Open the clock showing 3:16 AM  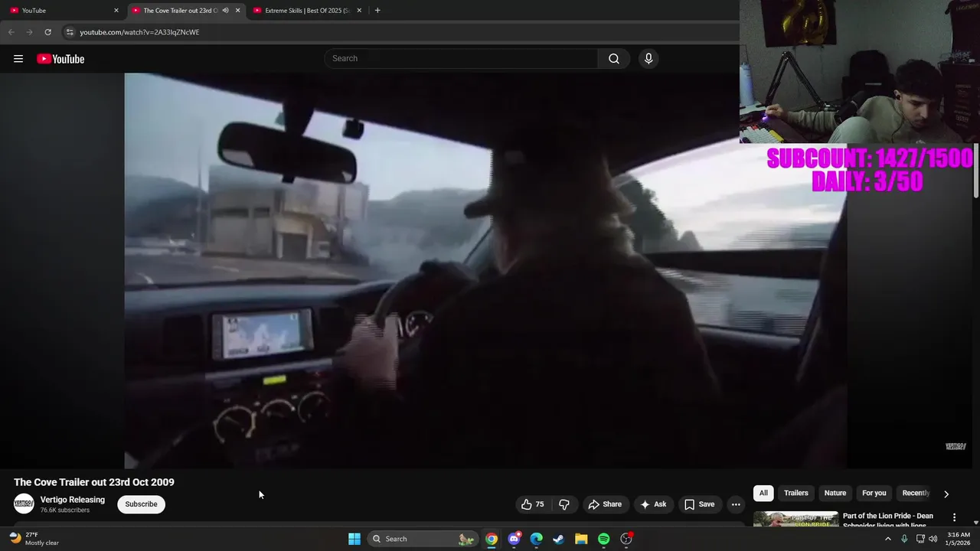pyautogui.click(x=959, y=539)
